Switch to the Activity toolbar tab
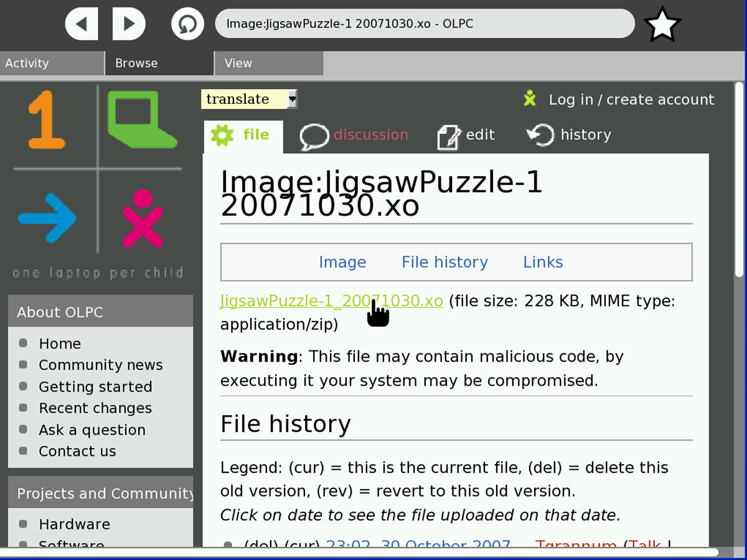The height and width of the screenshot is (560, 747). click(x=52, y=63)
